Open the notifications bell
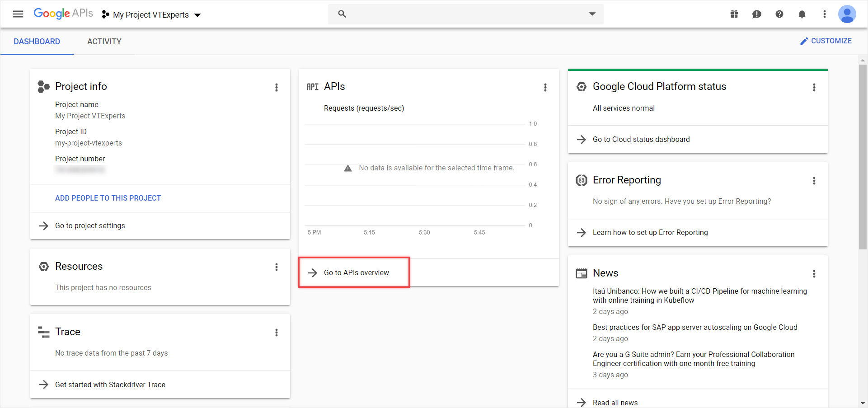 (x=802, y=14)
